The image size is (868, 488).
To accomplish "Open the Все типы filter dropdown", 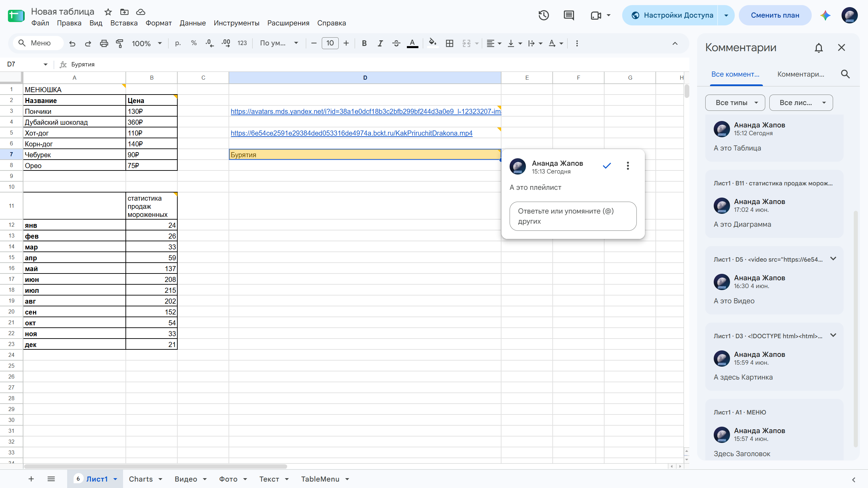I will point(735,103).
